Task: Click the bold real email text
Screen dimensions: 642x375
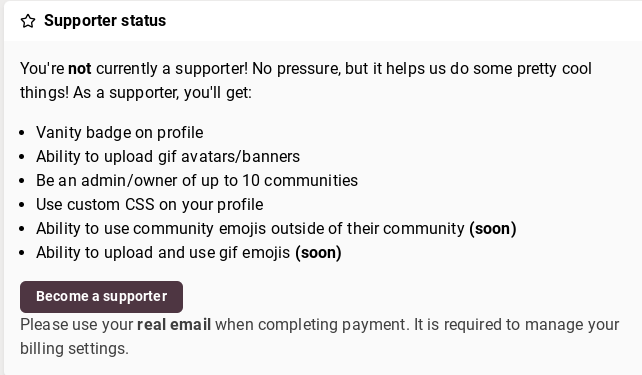Action: tap(174, 325)
